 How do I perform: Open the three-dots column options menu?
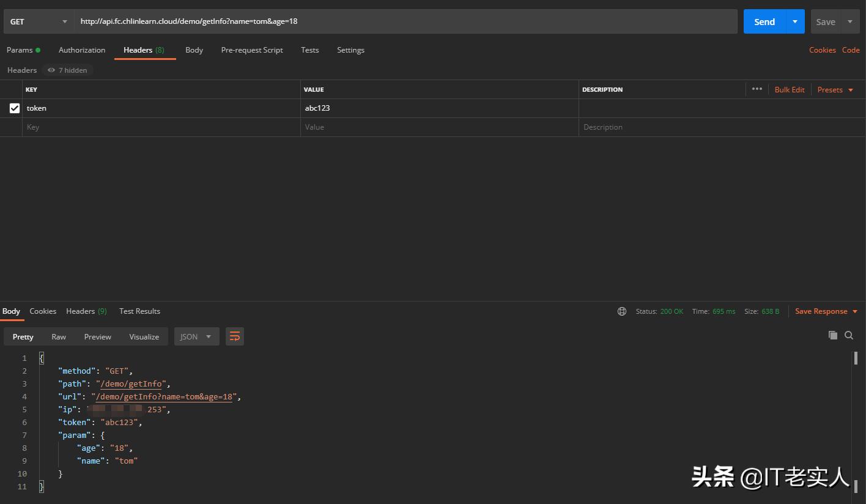coord(757,89)
